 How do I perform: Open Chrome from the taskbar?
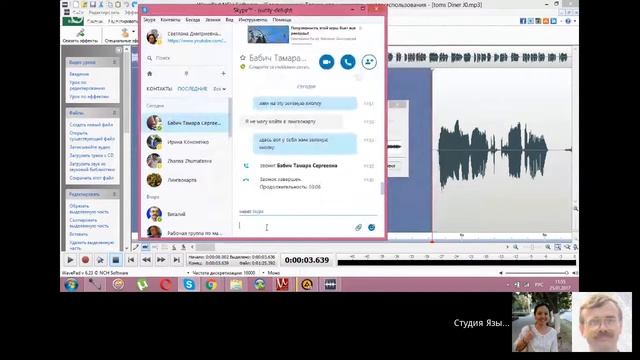[x=211, y=284]
